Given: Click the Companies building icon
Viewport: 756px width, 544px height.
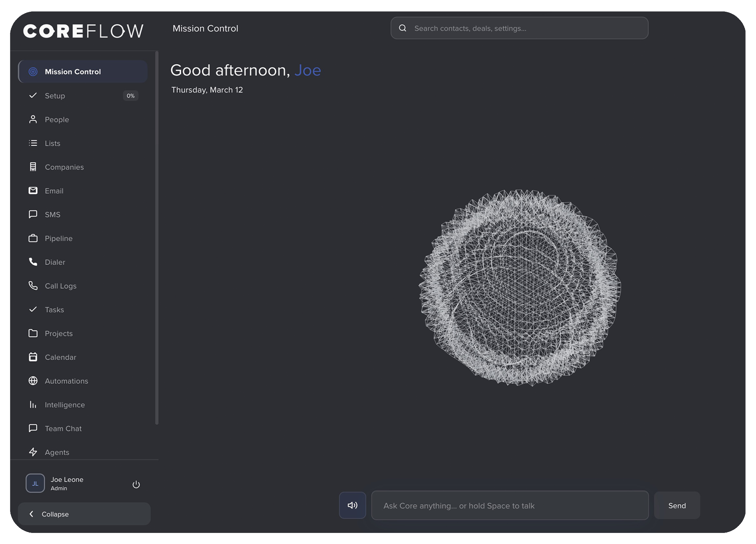Looking at the screenshot, I should pos(33,167).
